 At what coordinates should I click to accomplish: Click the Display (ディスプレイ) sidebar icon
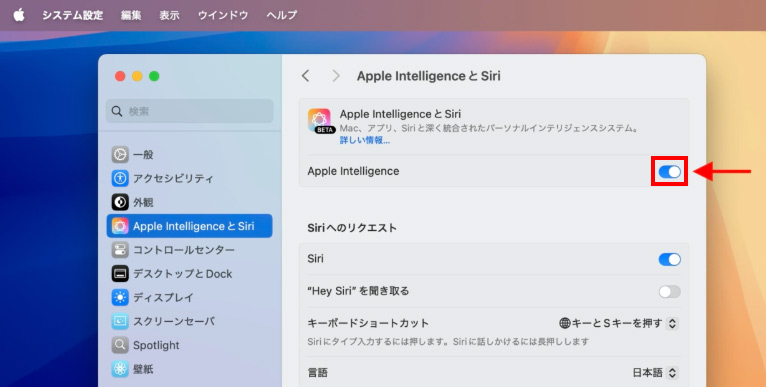[x=120, y=297]
